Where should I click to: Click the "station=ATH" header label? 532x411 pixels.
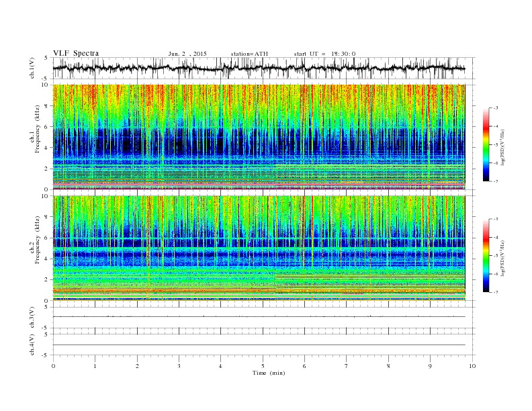tap(249, 54)
